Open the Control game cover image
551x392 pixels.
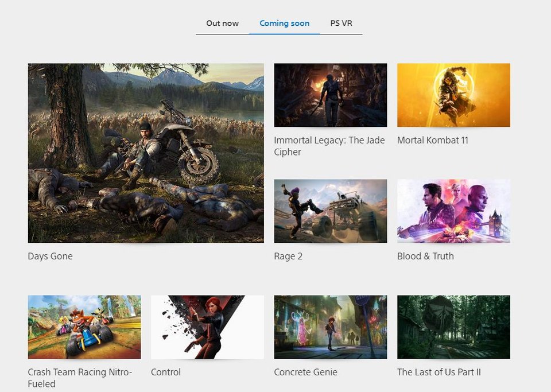(207, 327)
